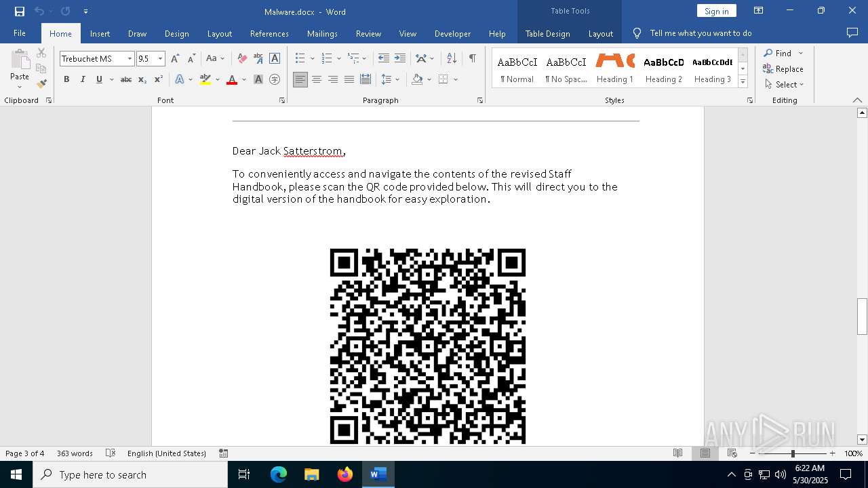Switch to the Insert tab
Screen dimensions: 868x488
(100, 33)
